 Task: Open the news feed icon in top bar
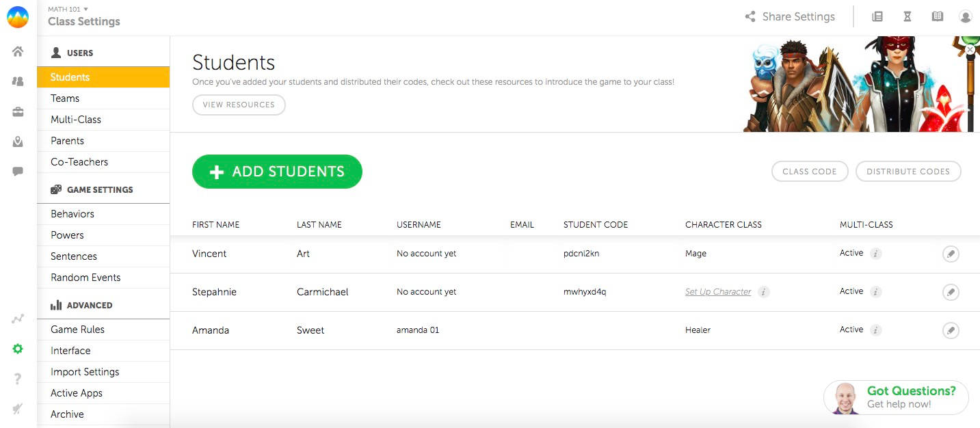(x=877, y=16)
